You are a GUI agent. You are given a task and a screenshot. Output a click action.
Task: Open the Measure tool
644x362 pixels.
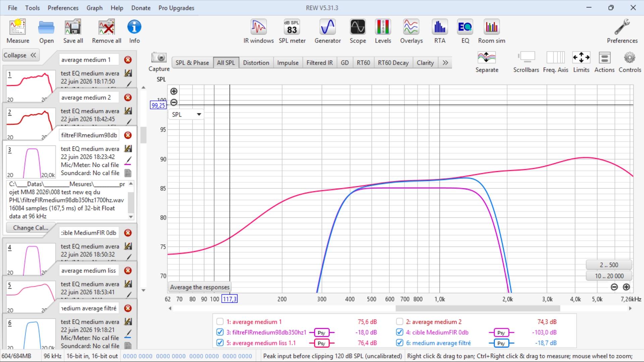pyautogui.click(x=18, y=31)
